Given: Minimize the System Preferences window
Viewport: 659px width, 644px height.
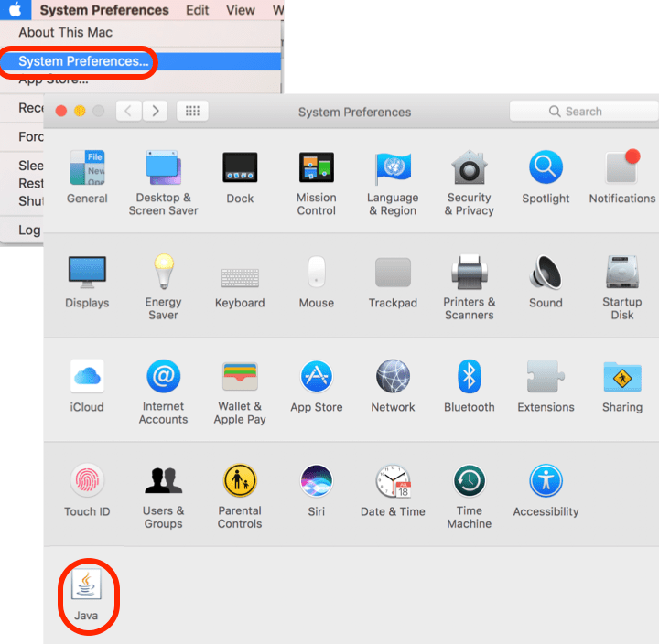Looking at the screenshot, I should (80, 111).
